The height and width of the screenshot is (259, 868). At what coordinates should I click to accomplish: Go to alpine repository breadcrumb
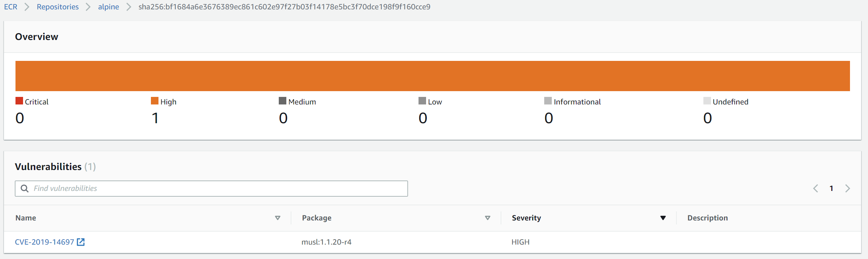[x=108, y=7]
